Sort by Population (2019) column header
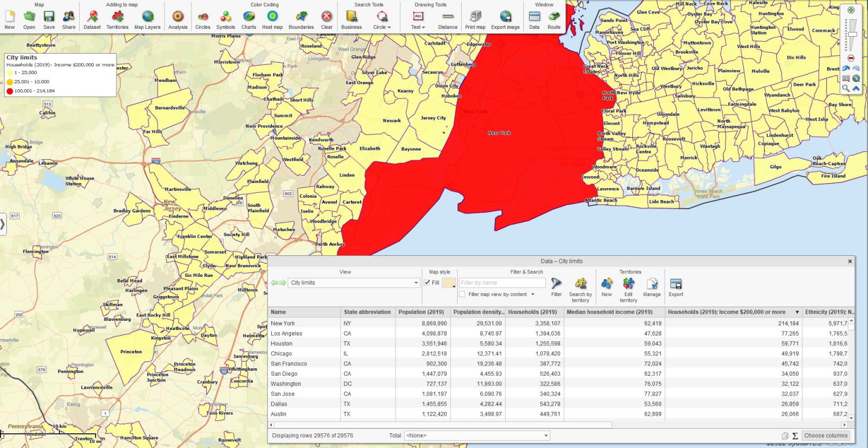The width and height of the screenshot is (868, 448). tap(422, 312)
